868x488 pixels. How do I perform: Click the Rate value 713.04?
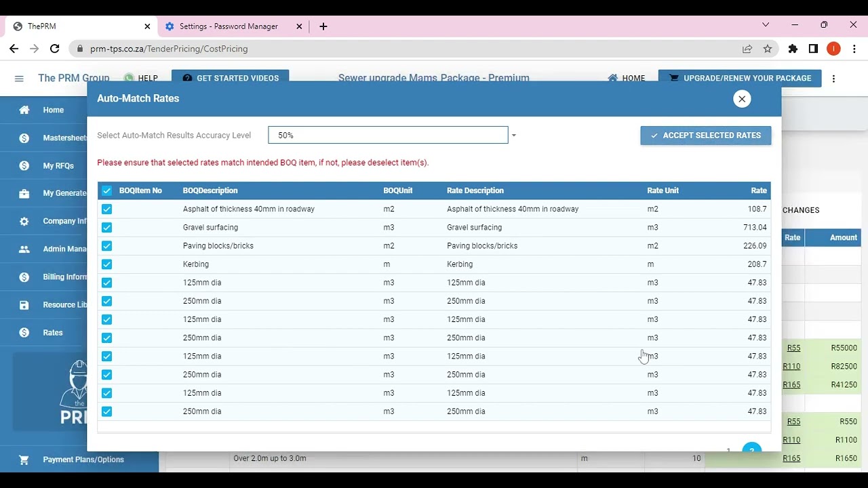(755, 228)
